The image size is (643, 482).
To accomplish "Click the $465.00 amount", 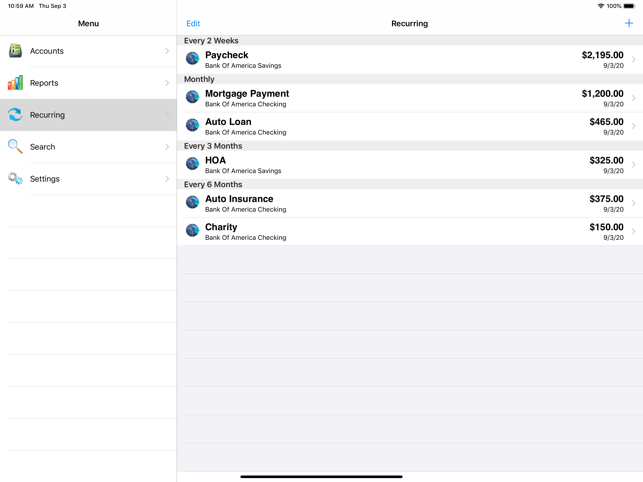I will [607, 122].
